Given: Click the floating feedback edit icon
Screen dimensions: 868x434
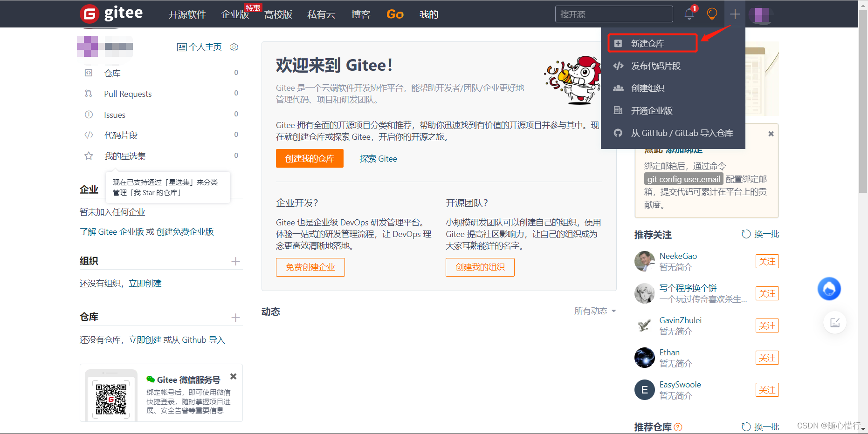Looking at the screenshot, I should click(835, 323).
